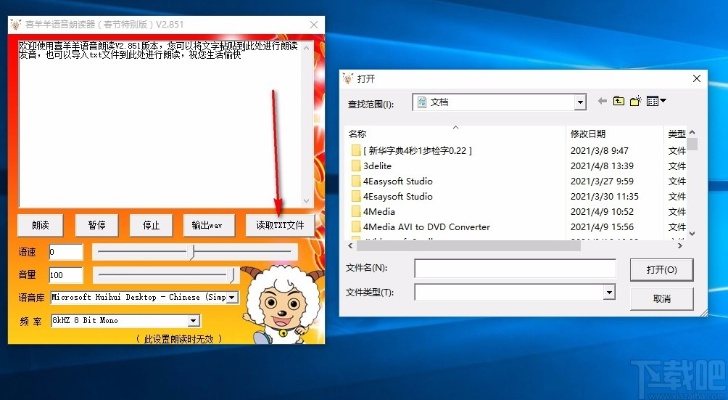Viewport: 728px width, 400px height.
Task: Expand the 查找范围 location dropdown
Action: click(x=580, y=102)
